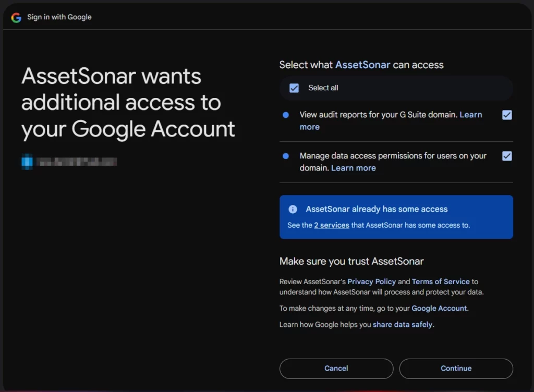Click AssetSonar link in the access heading
This screenshot has width=534, height=392.
362,65
